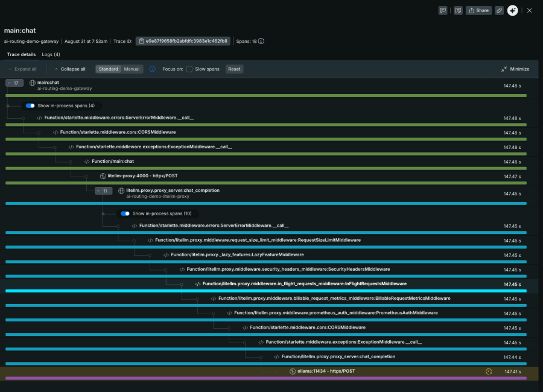Click code icon of LazyFeatureMiddleware span
Screen dimensions: 543x392
pos(166,255)
